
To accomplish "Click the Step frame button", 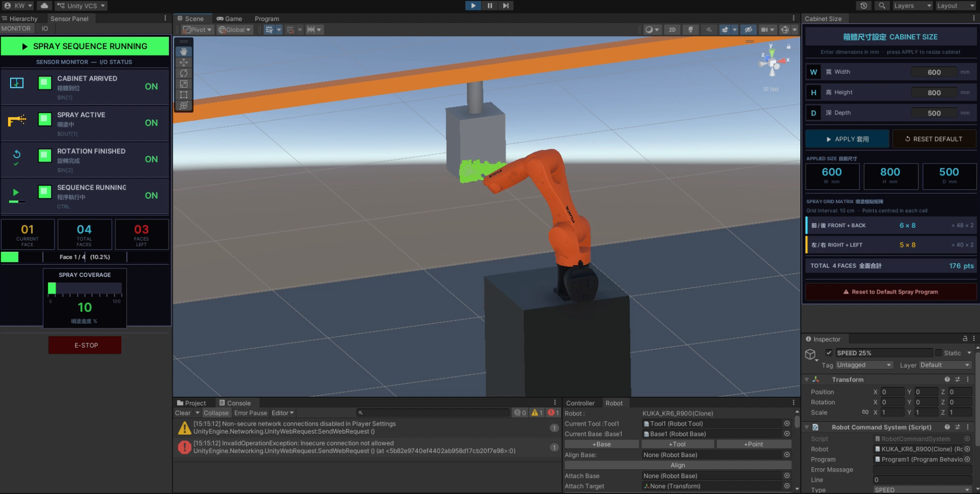I will (x=506, y=5).
